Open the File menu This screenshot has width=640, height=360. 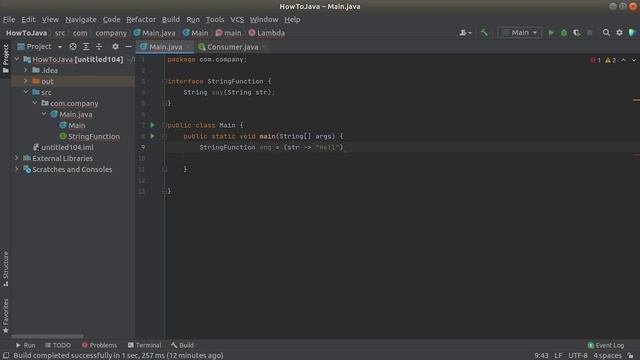pos(9,19)
